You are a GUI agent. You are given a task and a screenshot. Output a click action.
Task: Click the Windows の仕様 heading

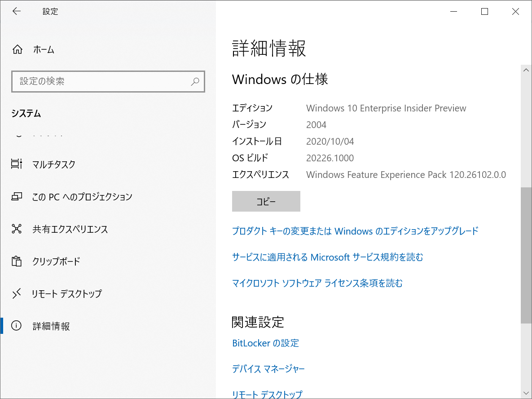point(280,79)
